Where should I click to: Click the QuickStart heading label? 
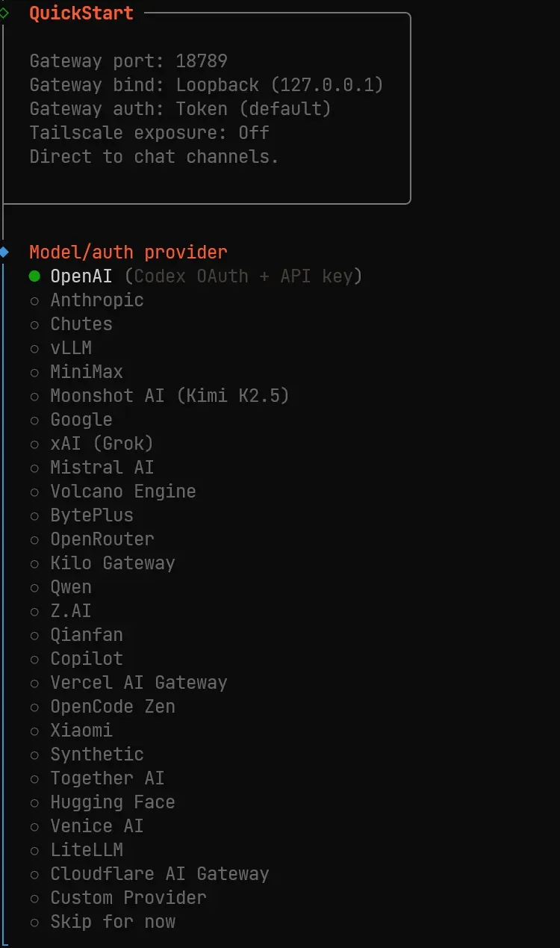tap(82, 13)
